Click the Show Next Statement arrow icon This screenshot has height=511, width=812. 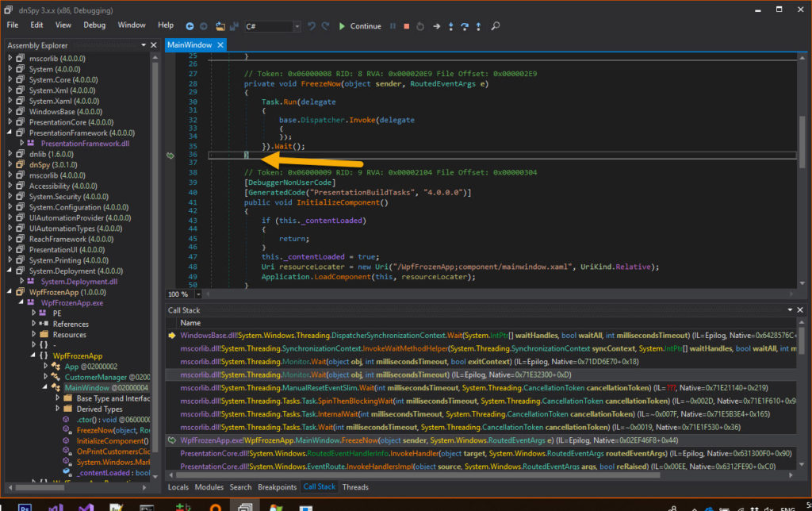click(x=437, y=26)
